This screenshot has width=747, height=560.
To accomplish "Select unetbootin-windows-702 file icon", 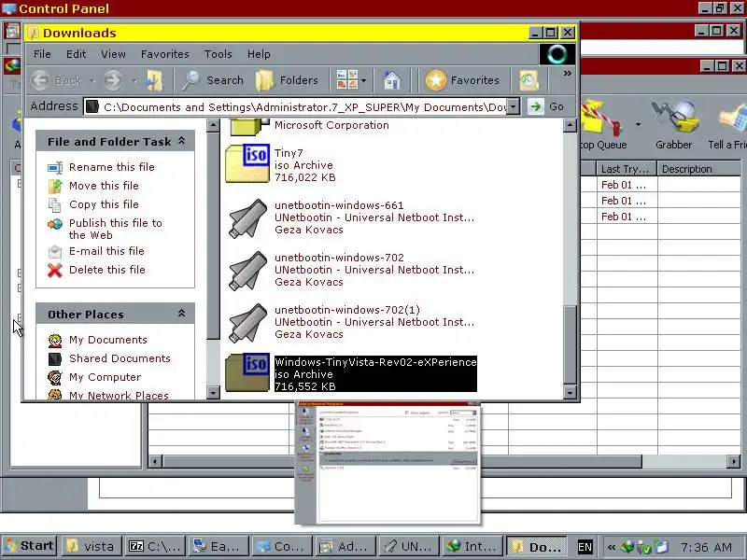I will 247,270.
